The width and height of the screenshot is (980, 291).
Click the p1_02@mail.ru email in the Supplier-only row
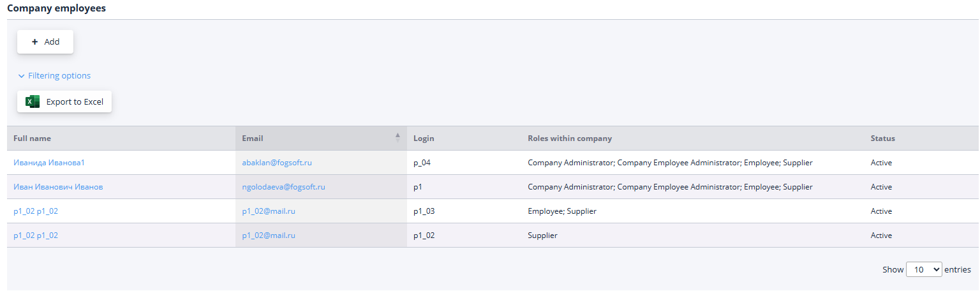click(268, 235)
